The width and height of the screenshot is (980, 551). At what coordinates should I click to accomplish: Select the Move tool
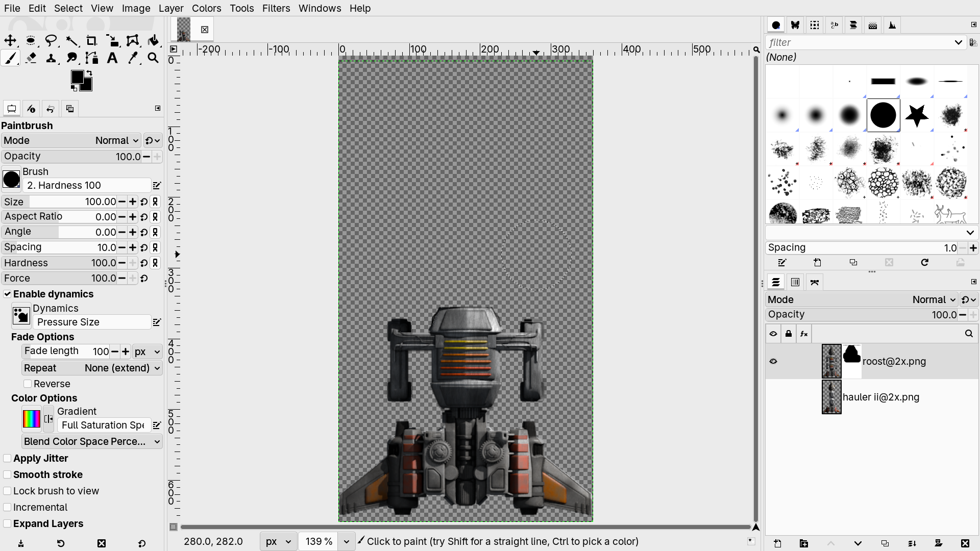tap(10, 41)
